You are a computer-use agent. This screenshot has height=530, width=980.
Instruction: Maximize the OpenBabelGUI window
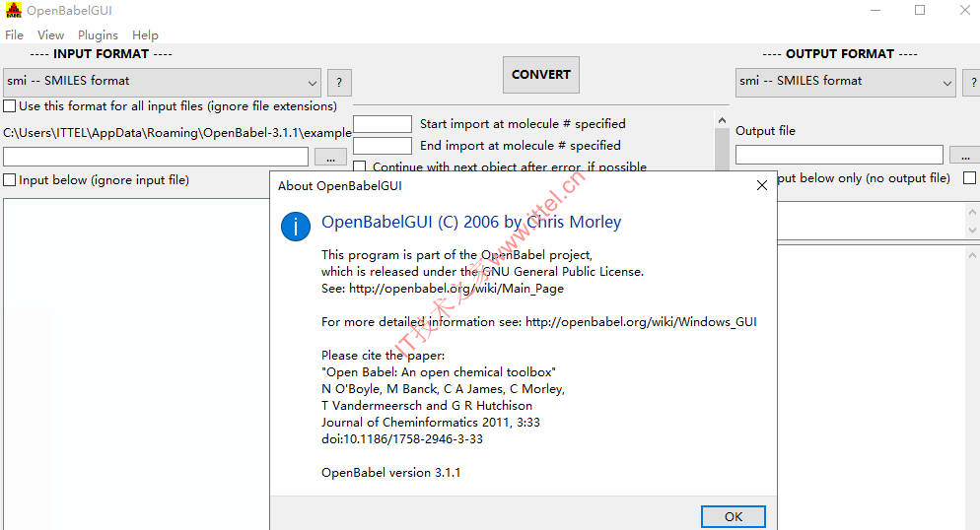920,10
